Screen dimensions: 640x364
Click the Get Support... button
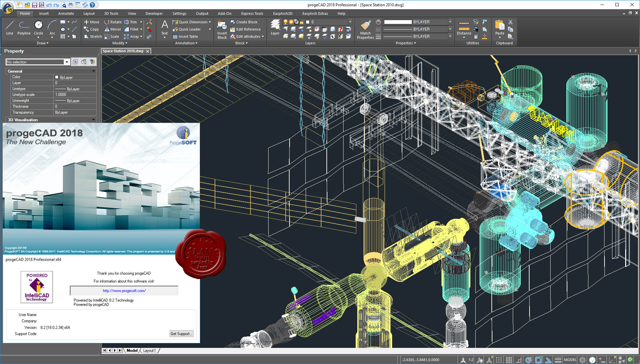click(181, 333)
